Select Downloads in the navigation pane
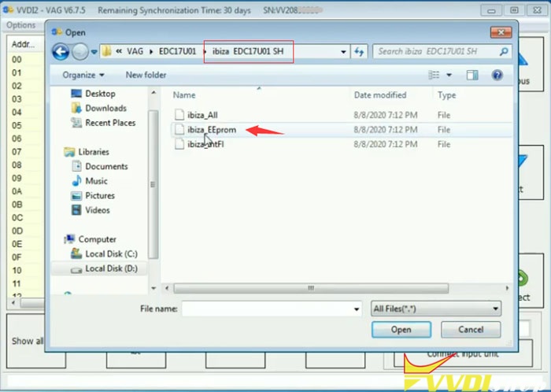Viewport: 551px width, 392px height. (x=98, y=108)
